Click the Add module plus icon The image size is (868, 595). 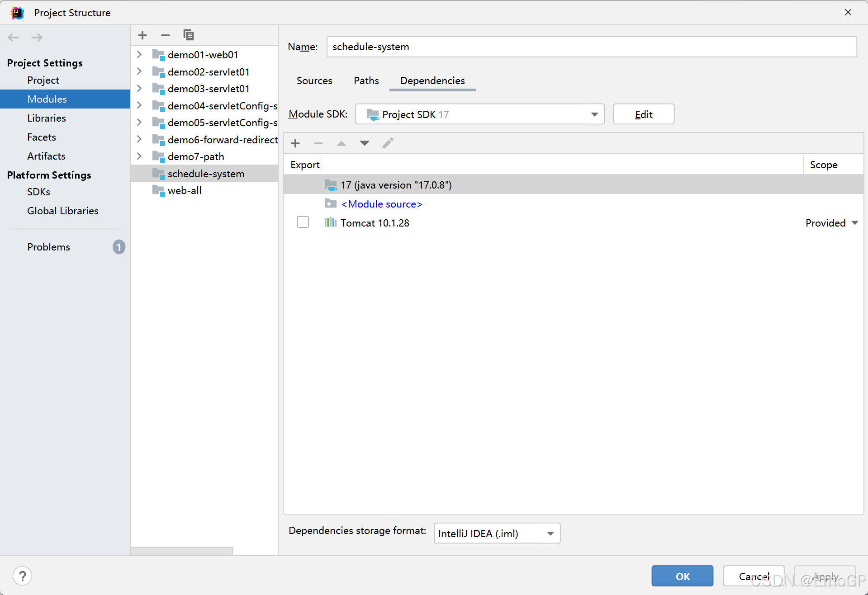142,35
